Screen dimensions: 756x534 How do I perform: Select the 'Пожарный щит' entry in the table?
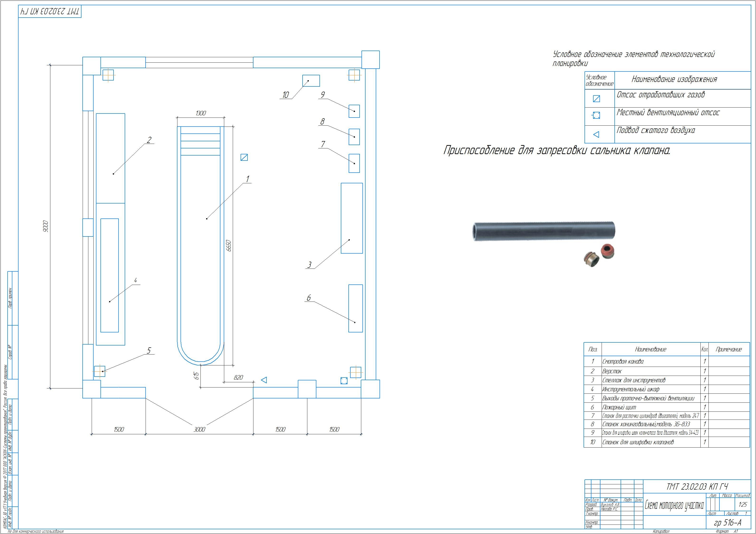point(619,407)
